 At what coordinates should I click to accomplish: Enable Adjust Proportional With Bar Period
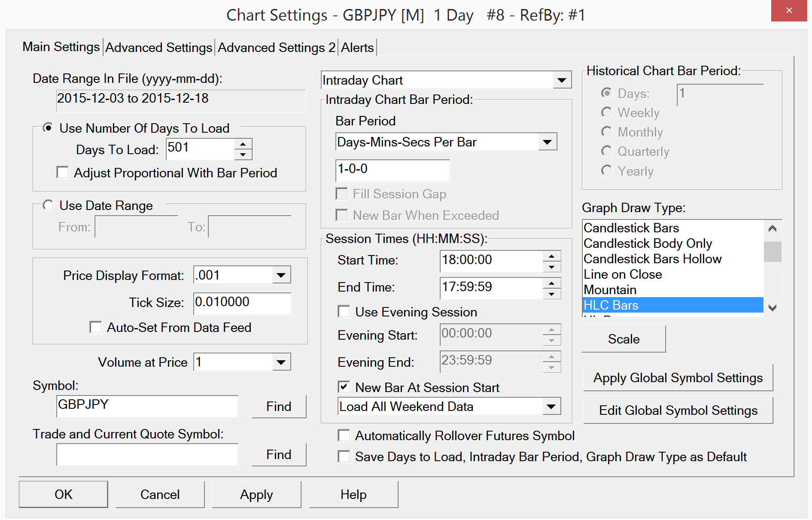[63, 173]
